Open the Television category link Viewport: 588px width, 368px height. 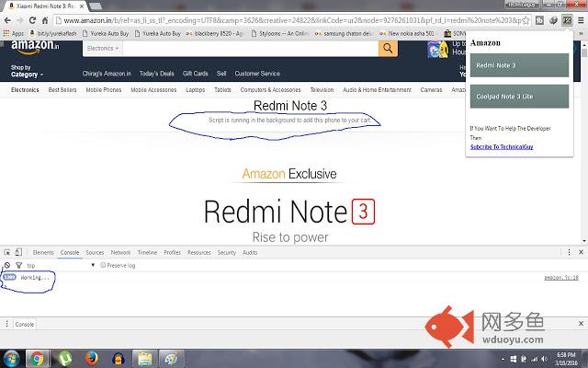click(322, 90)
